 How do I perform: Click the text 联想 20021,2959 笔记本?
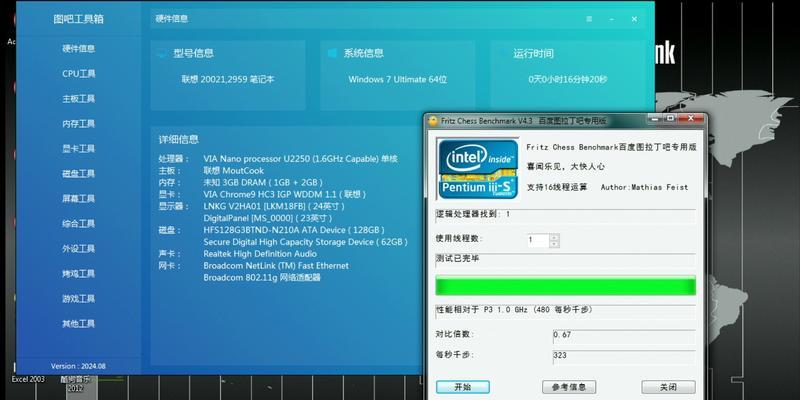[228, 80]
